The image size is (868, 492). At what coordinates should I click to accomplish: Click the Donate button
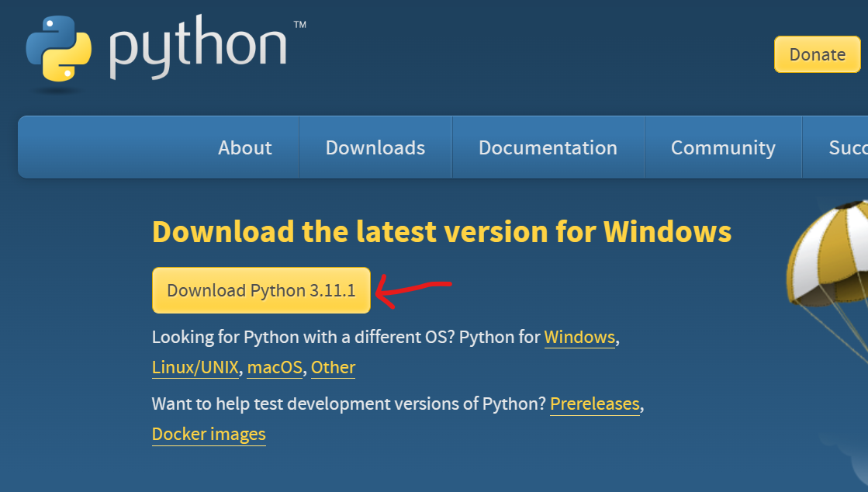click(817, 54)
